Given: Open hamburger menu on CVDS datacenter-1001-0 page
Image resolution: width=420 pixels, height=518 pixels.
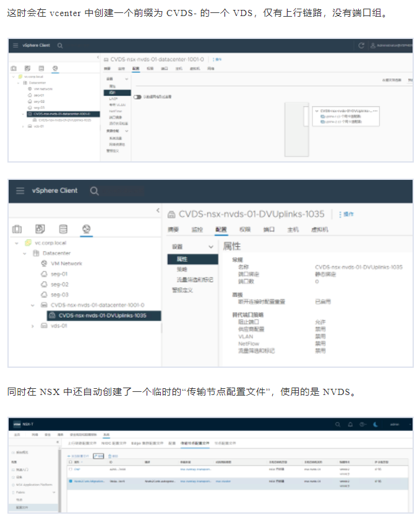Looking at the screenshot, I should point(15,45).
